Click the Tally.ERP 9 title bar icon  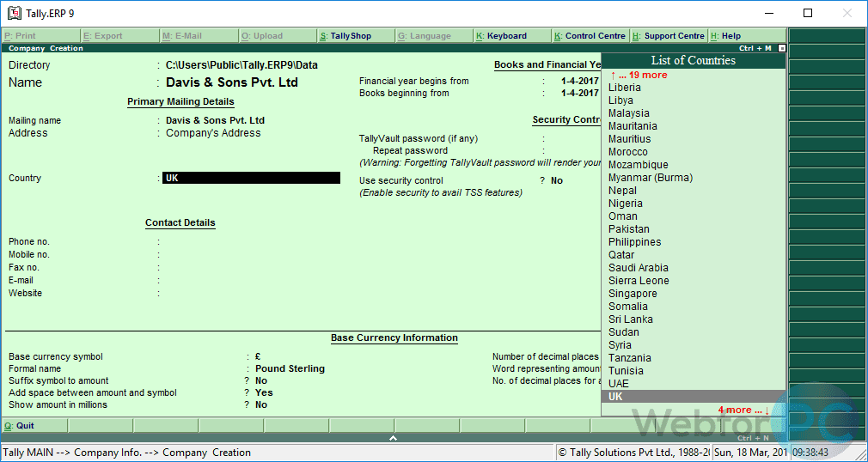tap(15, 13)
